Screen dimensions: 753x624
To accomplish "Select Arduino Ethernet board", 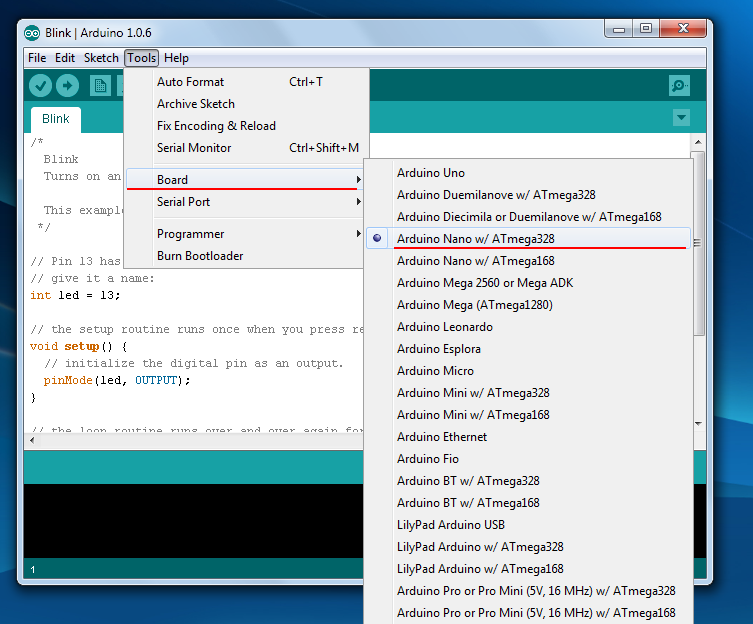I will click(528, 437).
